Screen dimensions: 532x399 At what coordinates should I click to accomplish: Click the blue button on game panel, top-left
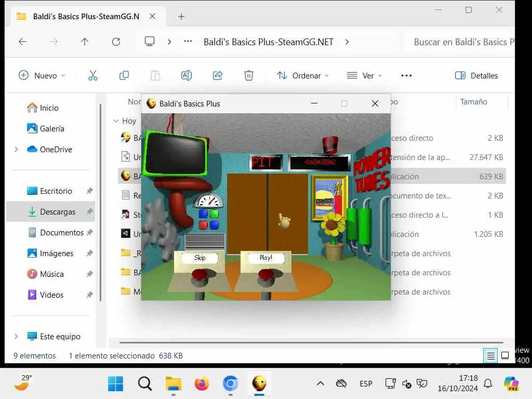(x=203, y=214)
